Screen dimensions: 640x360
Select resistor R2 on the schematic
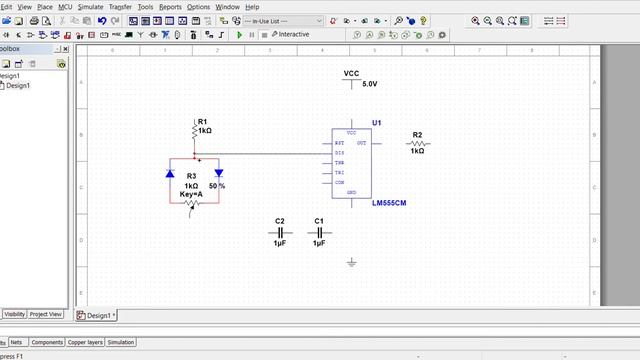[x=418, y=143]
